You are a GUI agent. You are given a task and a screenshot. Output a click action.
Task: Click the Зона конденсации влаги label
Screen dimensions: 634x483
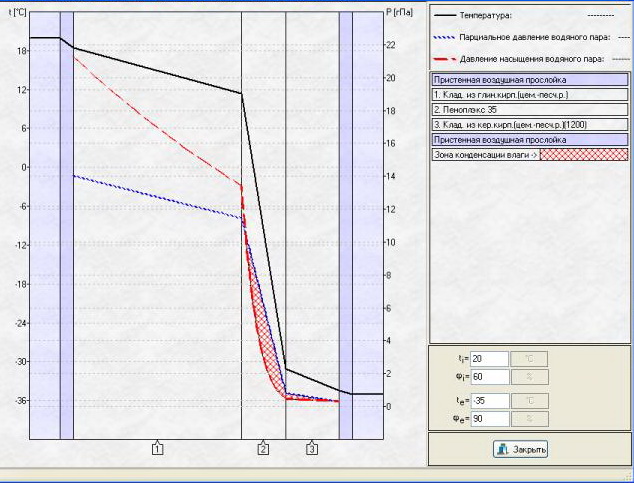486,155
